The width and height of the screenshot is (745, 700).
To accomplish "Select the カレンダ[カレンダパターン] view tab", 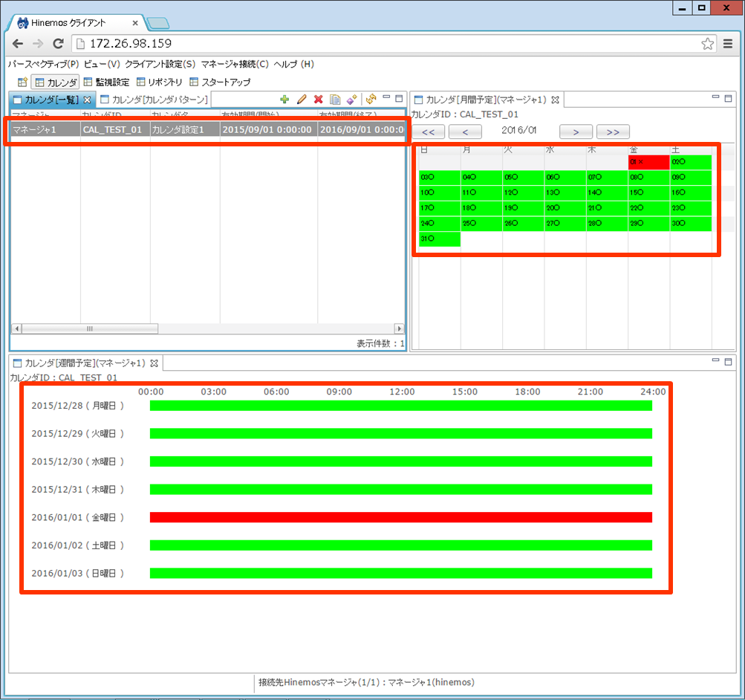I will pyautogui.click(x=154, y=100).
